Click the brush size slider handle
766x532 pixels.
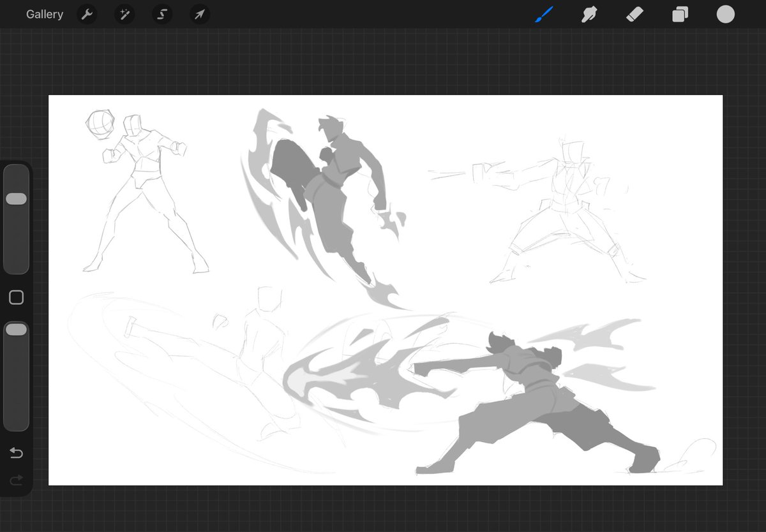16,199
